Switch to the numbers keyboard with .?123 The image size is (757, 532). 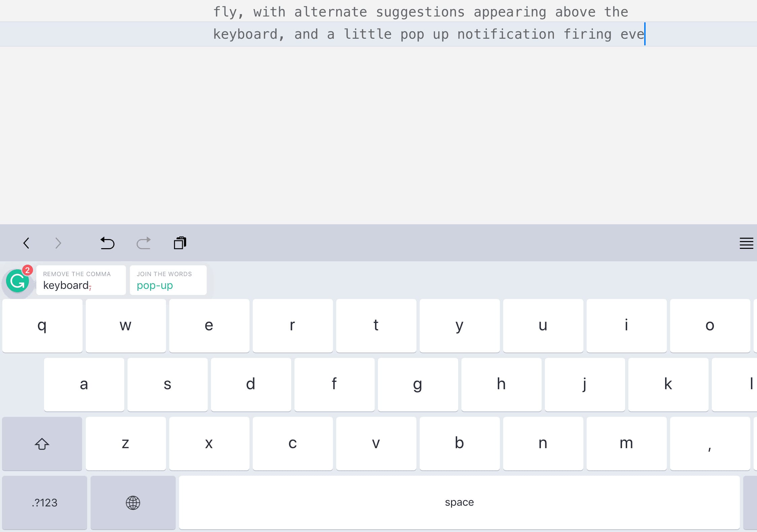[x=44, y=502]
